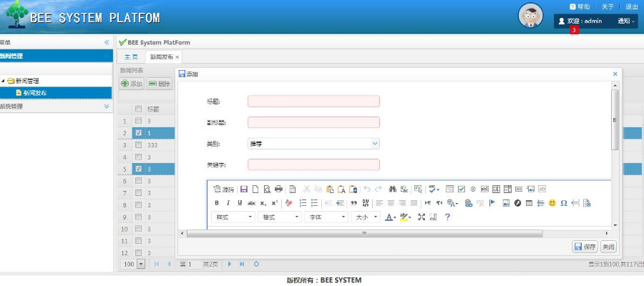Click the Omega special character icon
The image size is (644, 286).
[x=564, y=203]
